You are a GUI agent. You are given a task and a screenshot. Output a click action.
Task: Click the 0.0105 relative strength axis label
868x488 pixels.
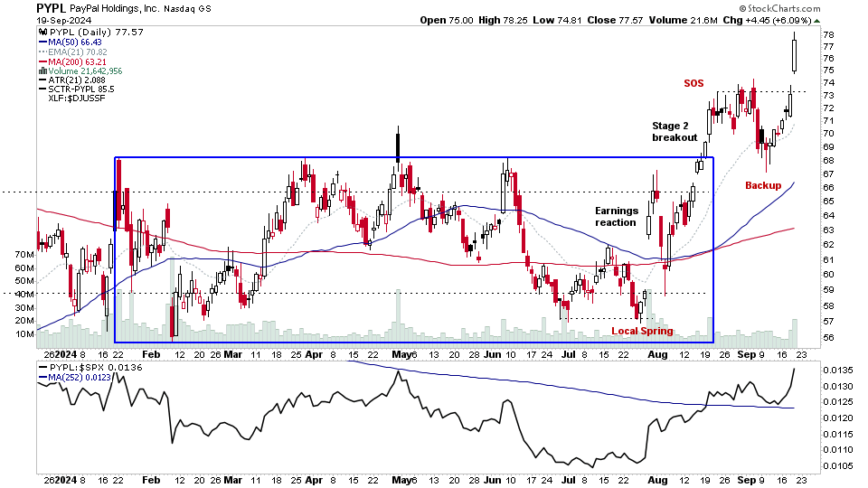click(837, 466)
